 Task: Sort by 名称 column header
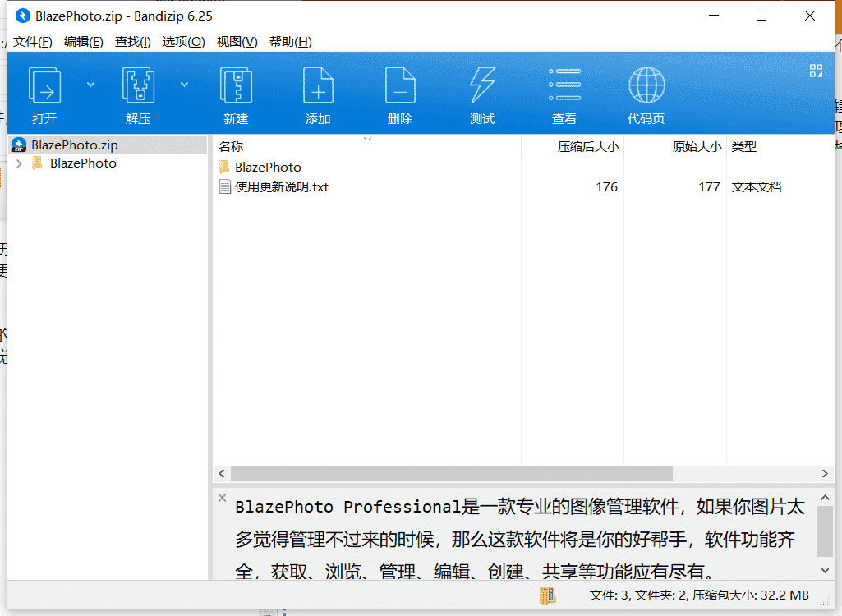[367, 147]
